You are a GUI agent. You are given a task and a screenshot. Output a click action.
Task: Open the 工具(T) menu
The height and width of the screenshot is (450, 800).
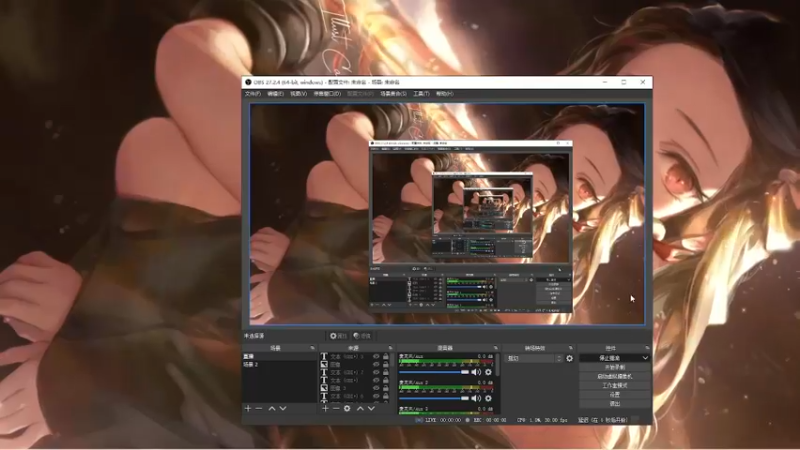pyautogui.click(x=421, y=94)
